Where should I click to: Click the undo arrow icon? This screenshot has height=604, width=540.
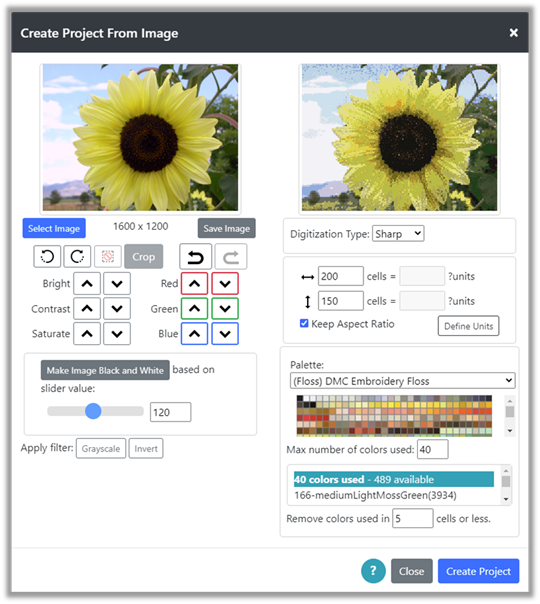point(195,257)
